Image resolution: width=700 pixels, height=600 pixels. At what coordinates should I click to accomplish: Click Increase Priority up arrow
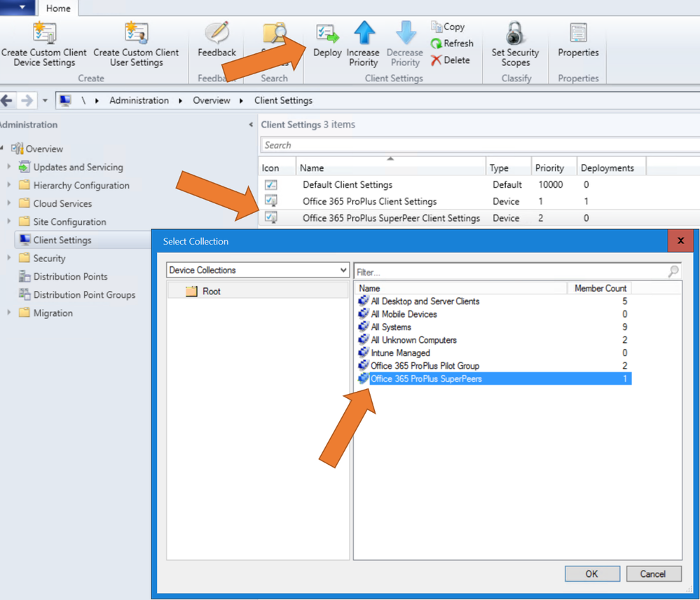[x=364, y=32]
